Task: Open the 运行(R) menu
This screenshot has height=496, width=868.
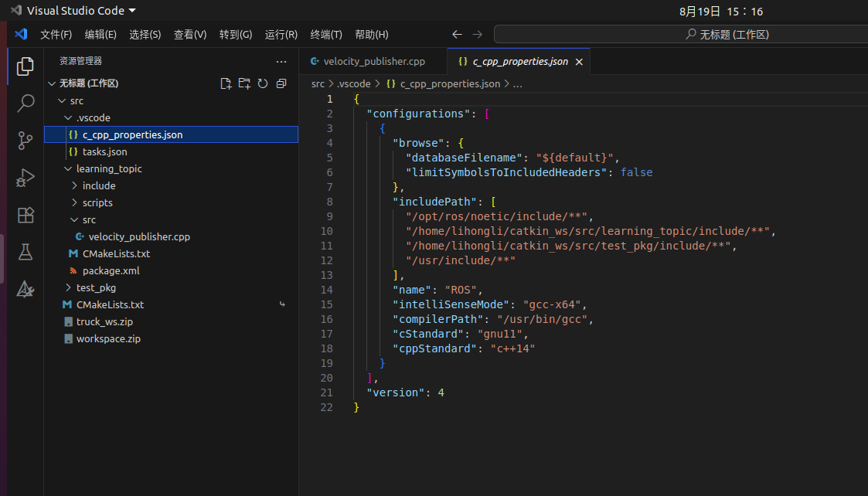Action: point(281,34)
